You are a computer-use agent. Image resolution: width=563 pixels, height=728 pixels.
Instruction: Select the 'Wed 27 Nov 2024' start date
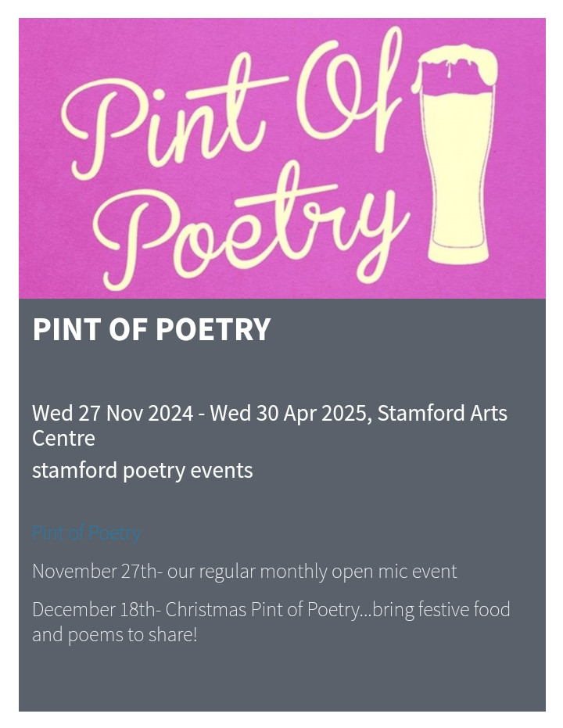pyautogui.click(x=113, y=413)
